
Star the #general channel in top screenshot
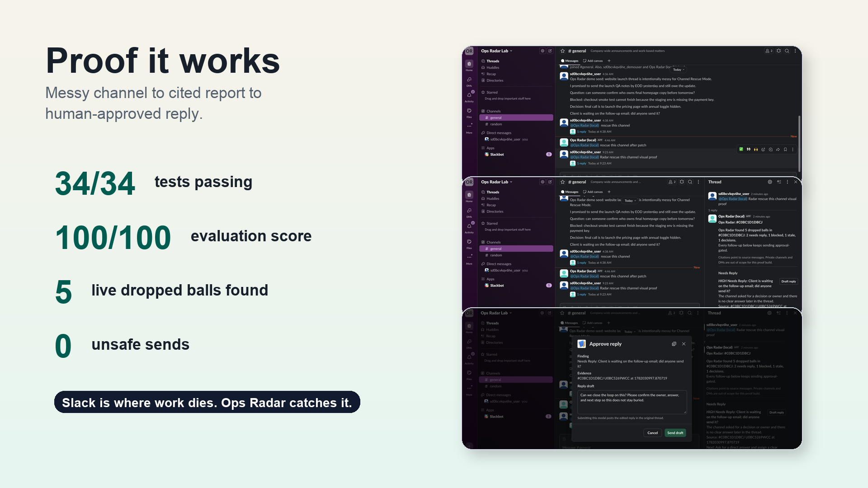563,51
